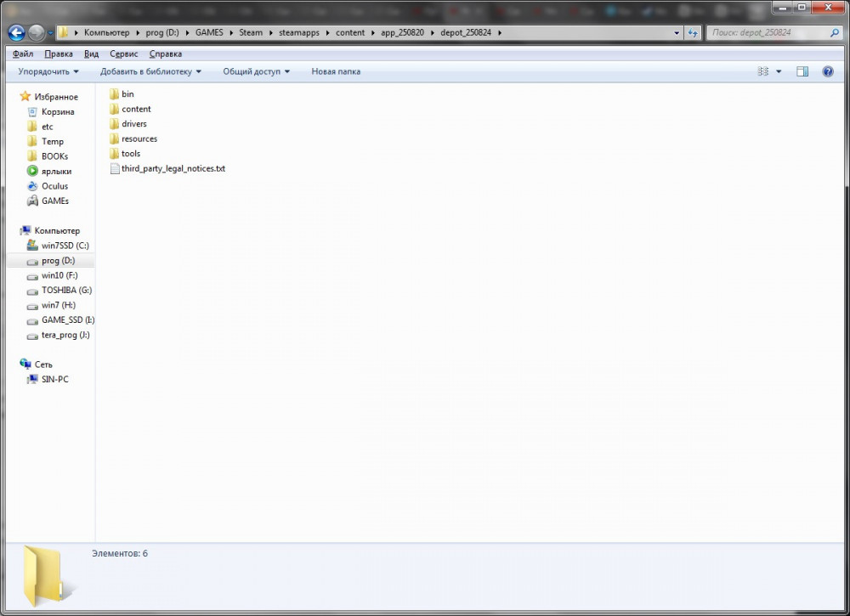Open the Упорядочить dropdown

point(48,71)
